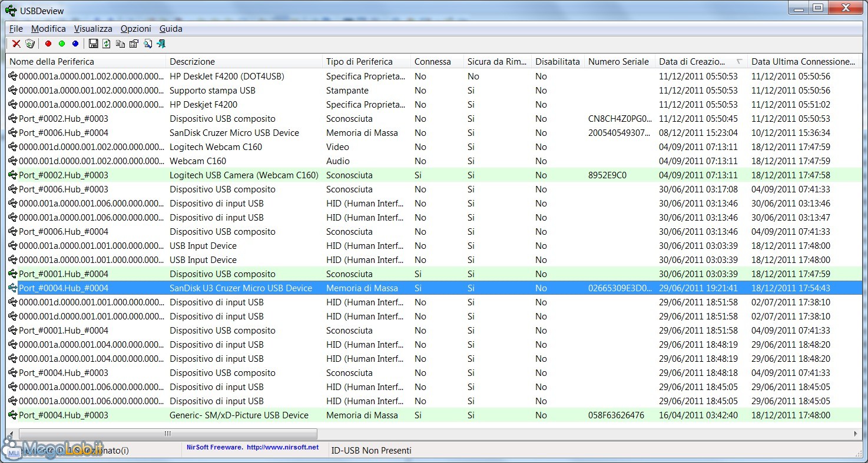This screenshot has height=463, width=868.
Task: Click the copy selected items icon
Action: (x=120, y=44)
